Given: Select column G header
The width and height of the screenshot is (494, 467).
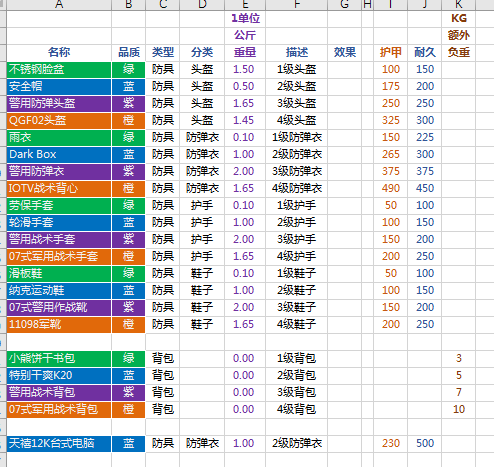Looking at the screenshot, I should pyautogui.click(x=345, y=4).
